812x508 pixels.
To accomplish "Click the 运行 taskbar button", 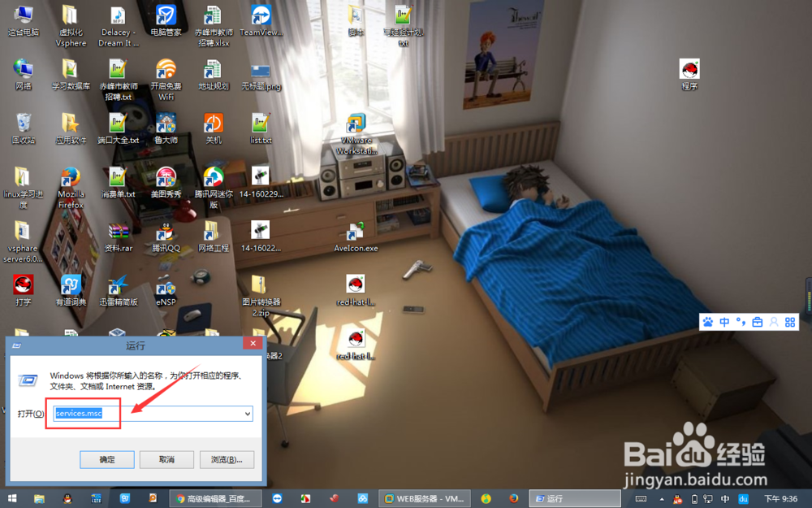I will (x=575, y=499).
